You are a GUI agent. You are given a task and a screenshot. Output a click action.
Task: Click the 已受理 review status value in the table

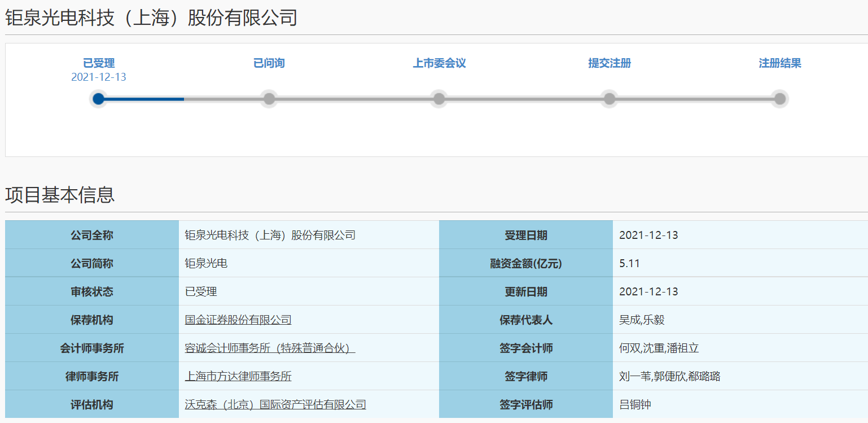[201, 291]
